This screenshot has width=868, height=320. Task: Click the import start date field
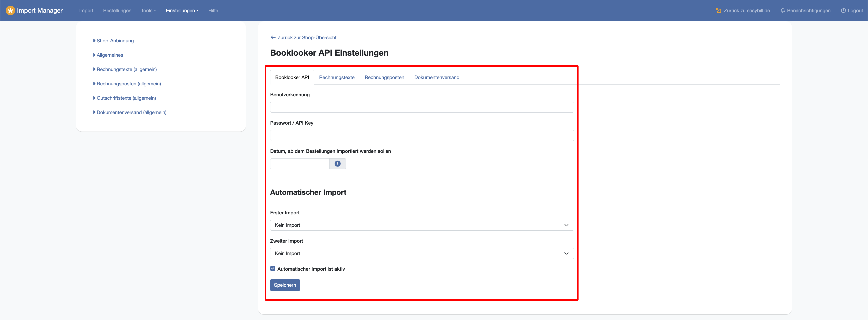pyautogui.click(x=300, y=164)
